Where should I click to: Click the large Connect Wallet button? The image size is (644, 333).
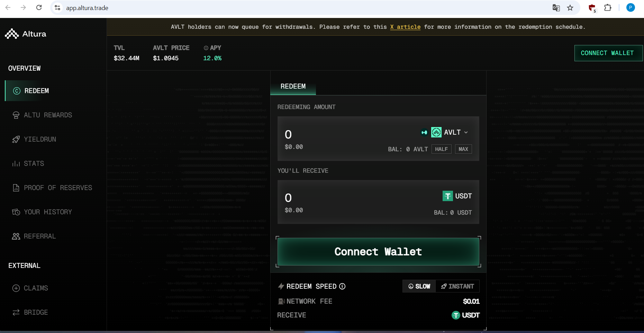(378, 252)
